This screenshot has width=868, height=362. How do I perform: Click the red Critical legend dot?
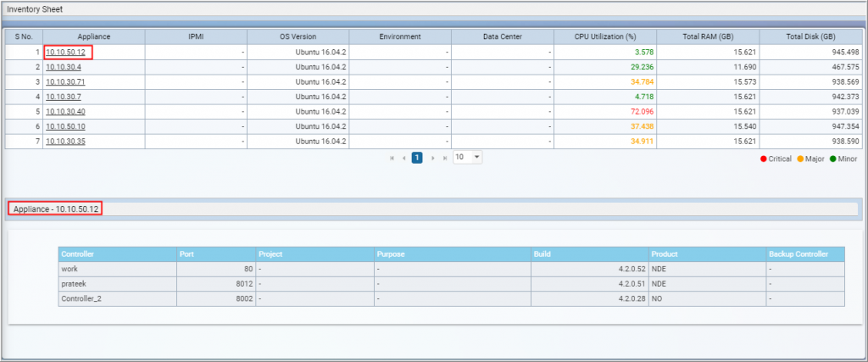pos(764,159)
